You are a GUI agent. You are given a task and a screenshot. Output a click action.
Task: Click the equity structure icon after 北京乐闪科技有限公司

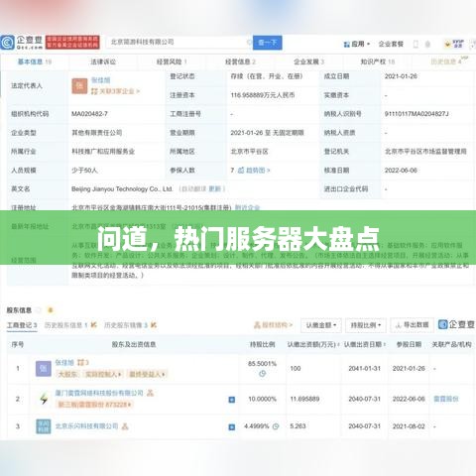pyautogui.click(x=125, y=426)
